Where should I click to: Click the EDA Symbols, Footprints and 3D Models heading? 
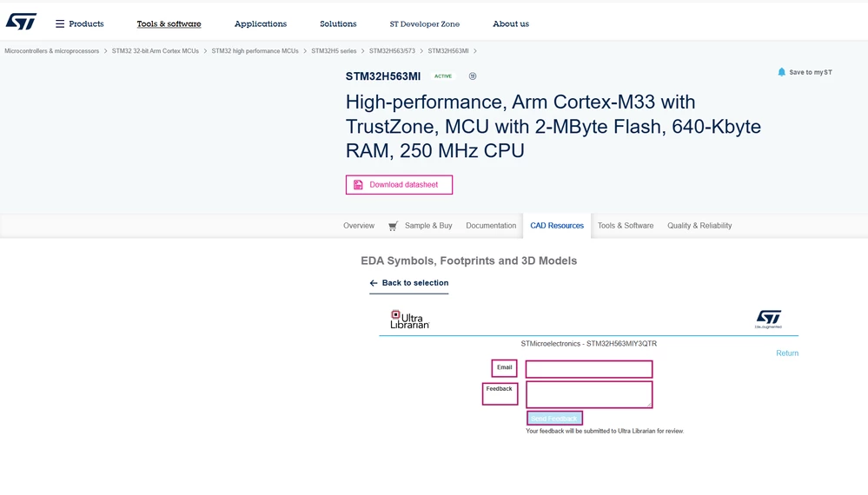coord(469,261)
